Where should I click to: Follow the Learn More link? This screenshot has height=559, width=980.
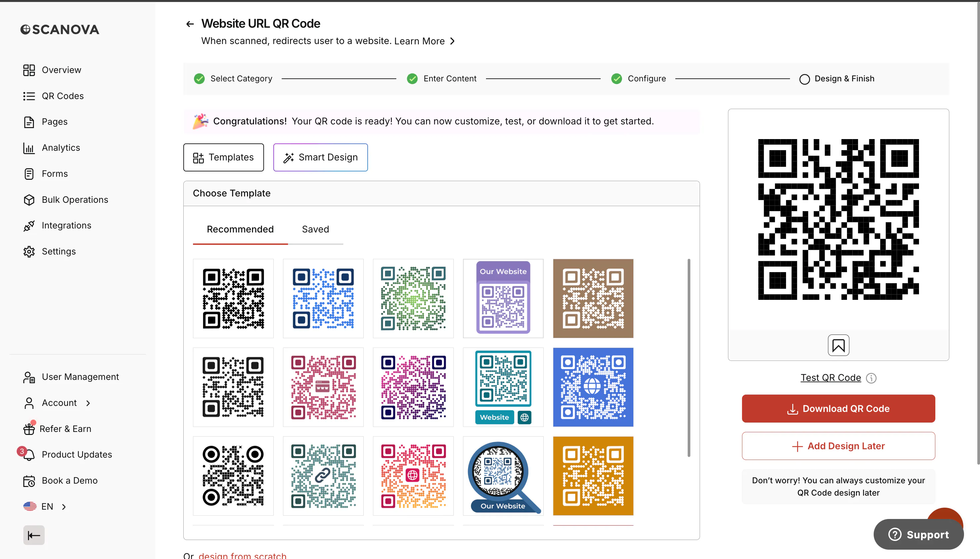419,41
